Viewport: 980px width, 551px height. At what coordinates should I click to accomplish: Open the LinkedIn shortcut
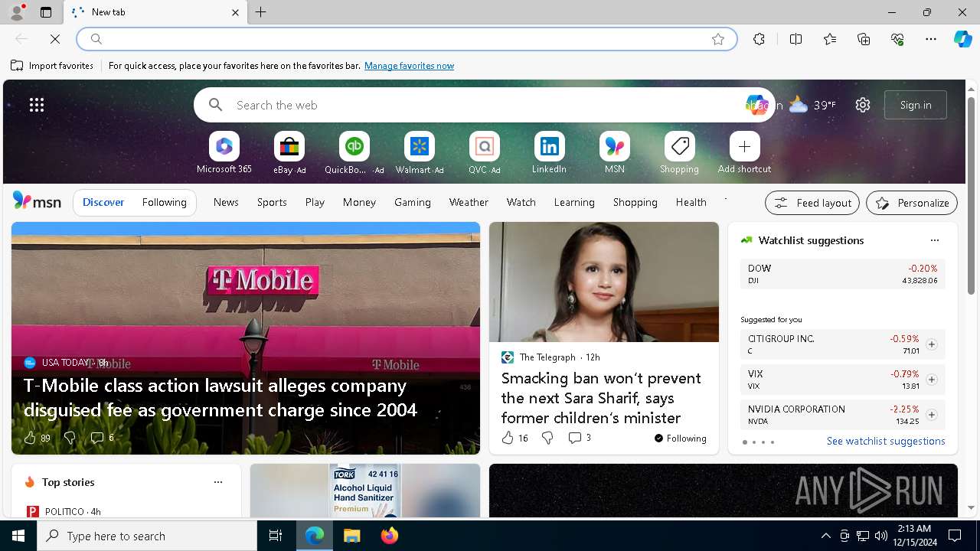click(x=549, y=153)
